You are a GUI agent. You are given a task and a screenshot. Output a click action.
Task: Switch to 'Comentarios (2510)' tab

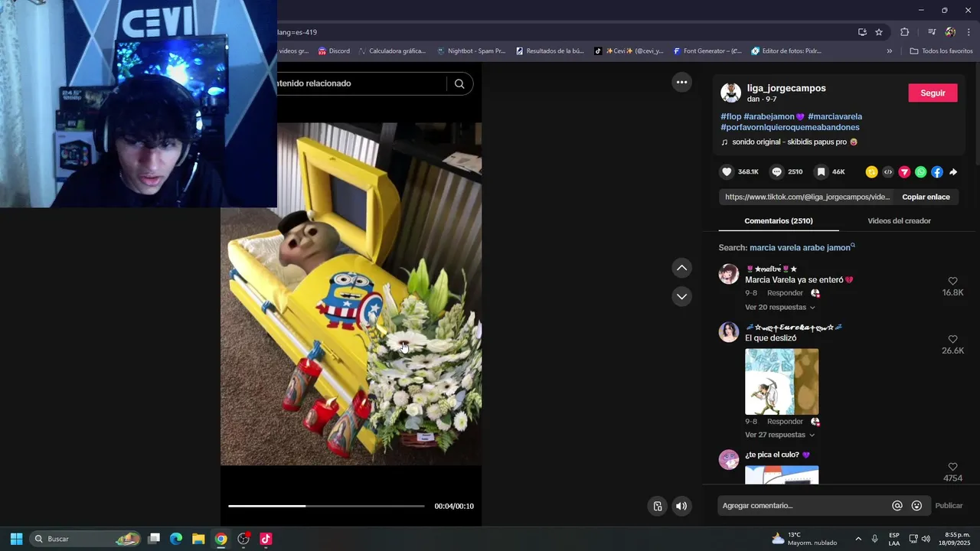click(779, 221)
